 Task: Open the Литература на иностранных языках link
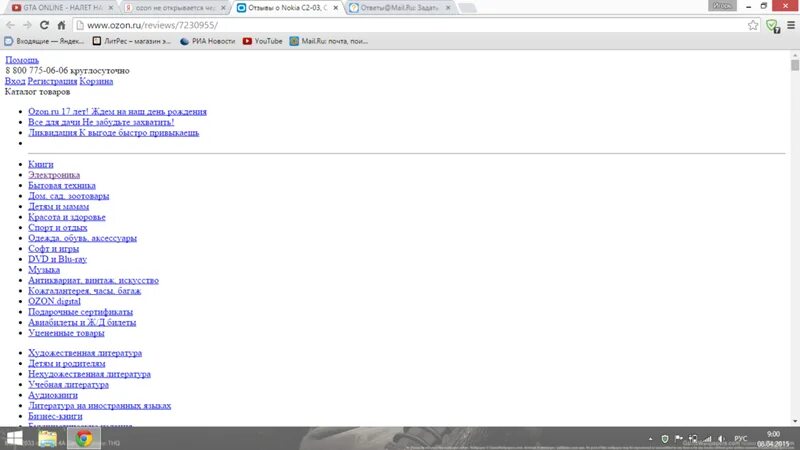pos(99,406)
